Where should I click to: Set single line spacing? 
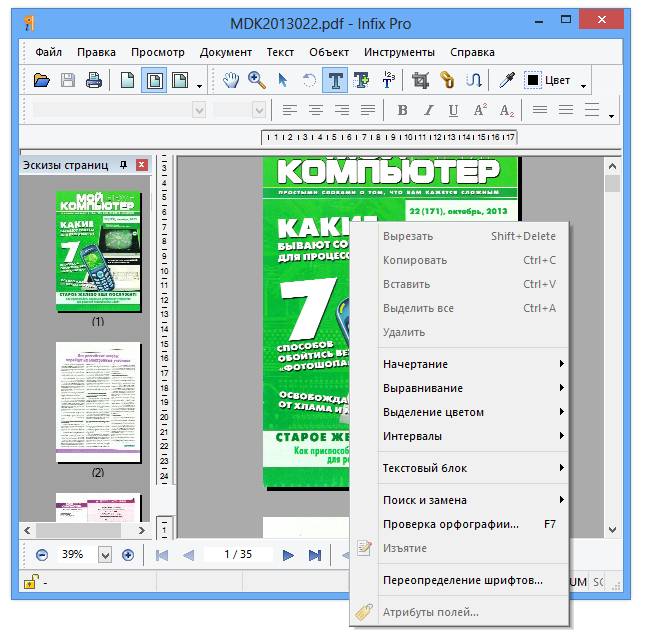click(x=540, y=110)
